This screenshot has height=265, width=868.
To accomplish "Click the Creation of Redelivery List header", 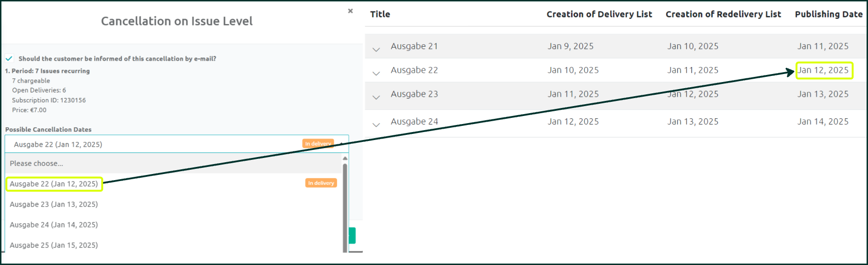I will coord(723,14).
